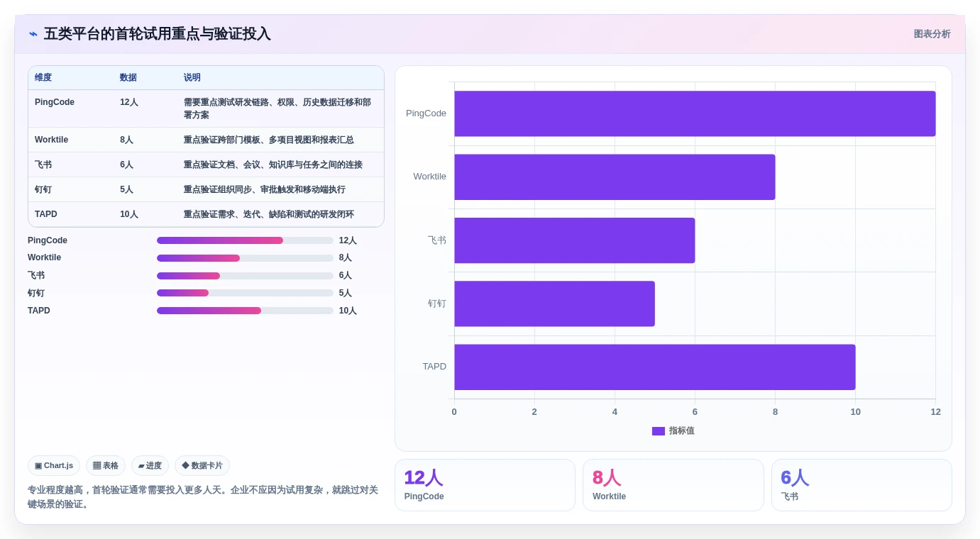Open the 6人 飞书 data card
Viewport: 980px width, 539px height.
861,485
